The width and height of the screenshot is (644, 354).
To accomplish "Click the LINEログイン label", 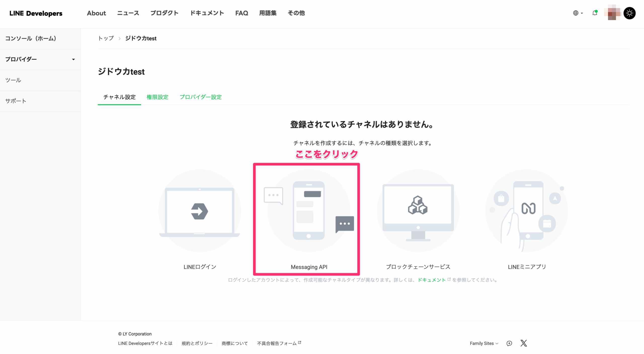I will coord(200,267).
